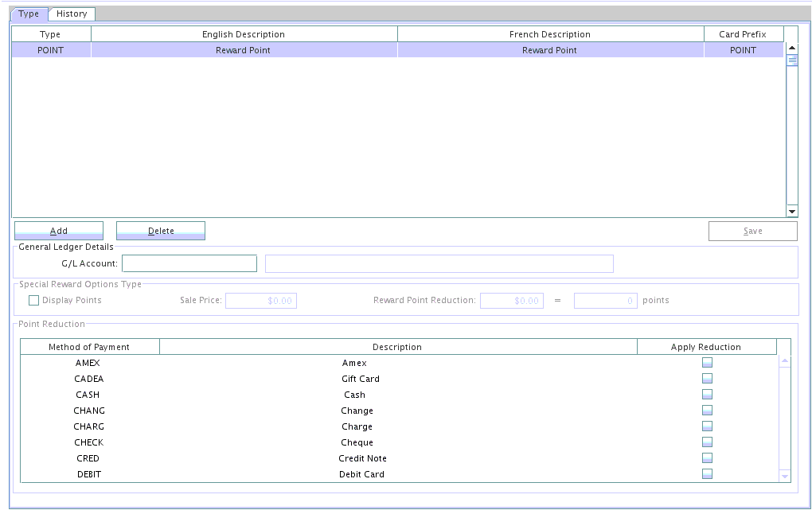Tick Apply Reduction for Debit Card
The height and width of the screenshot is (510, 812).
[x=707, y=474]
